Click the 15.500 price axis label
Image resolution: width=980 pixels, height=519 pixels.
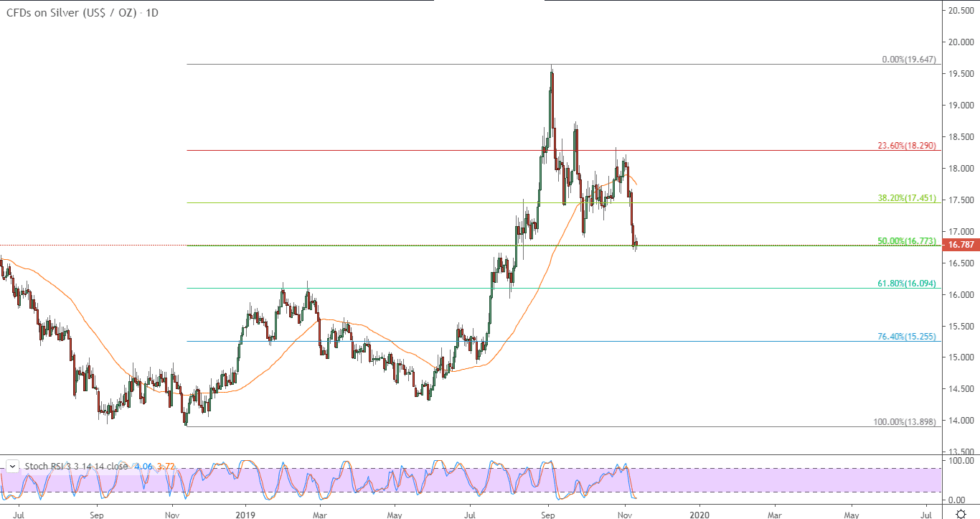961,326
